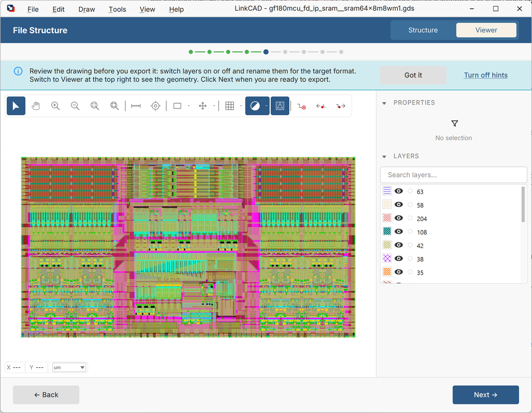Select radio button for layer 42

click(x=410, y=245)
